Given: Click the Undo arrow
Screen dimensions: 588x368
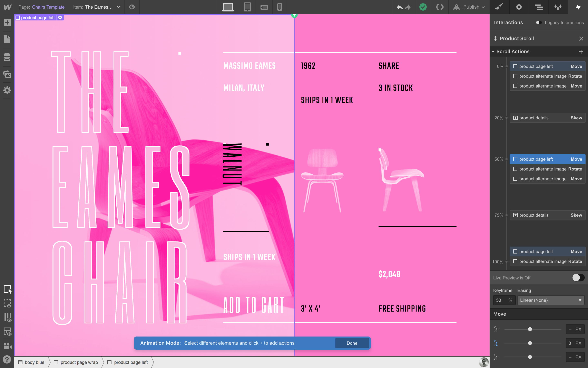Looking at the screenshot, I should point(400,7).
